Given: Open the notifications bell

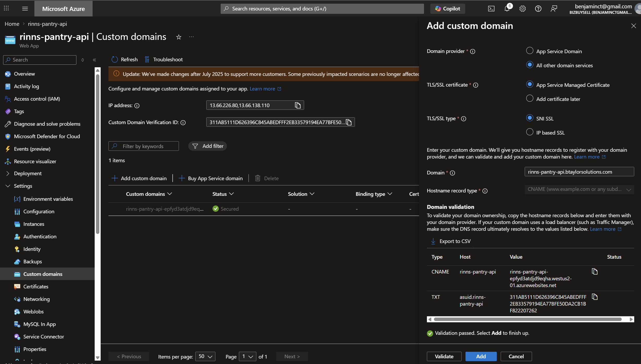Looking at the screenshot, I should [507, 9].
